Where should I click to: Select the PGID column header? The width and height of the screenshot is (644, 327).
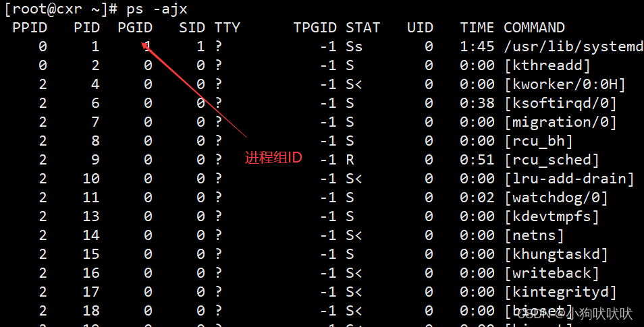pyautogui.click(x=135, y=28)
